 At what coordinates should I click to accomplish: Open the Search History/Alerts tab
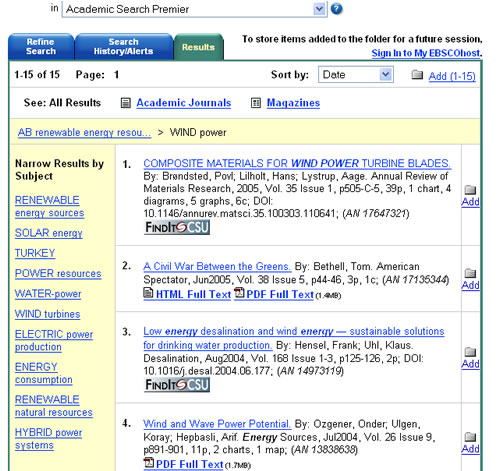(x=123, y=47)
